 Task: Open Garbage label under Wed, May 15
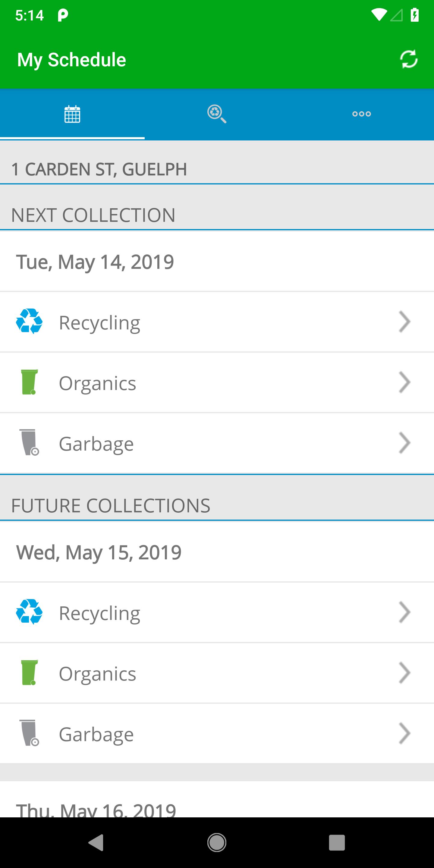[x=96, y=734]
